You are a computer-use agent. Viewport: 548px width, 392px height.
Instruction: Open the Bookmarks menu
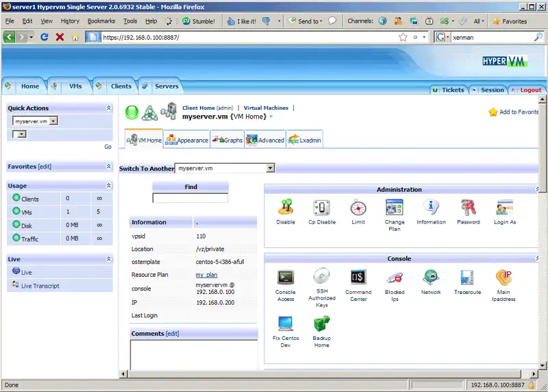[x=101, y=21]
